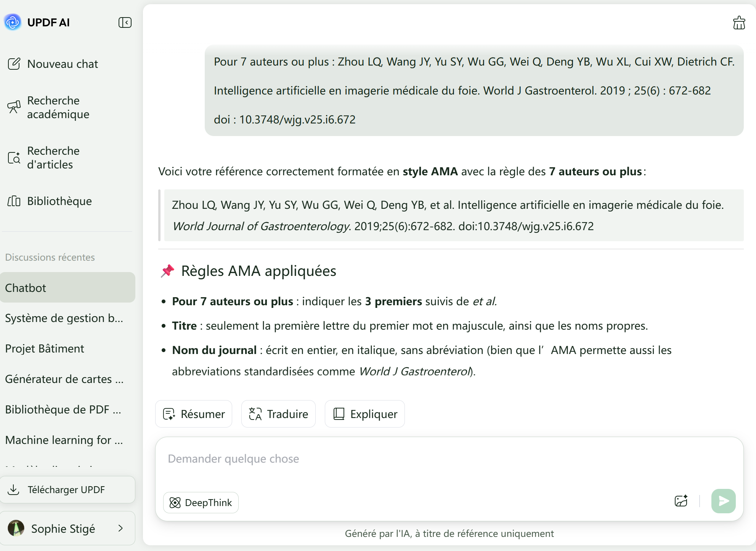This screenshot has width=756, height=551.
Task: Expand Sophie Stigé account chevron
Action: click(120, 528)
